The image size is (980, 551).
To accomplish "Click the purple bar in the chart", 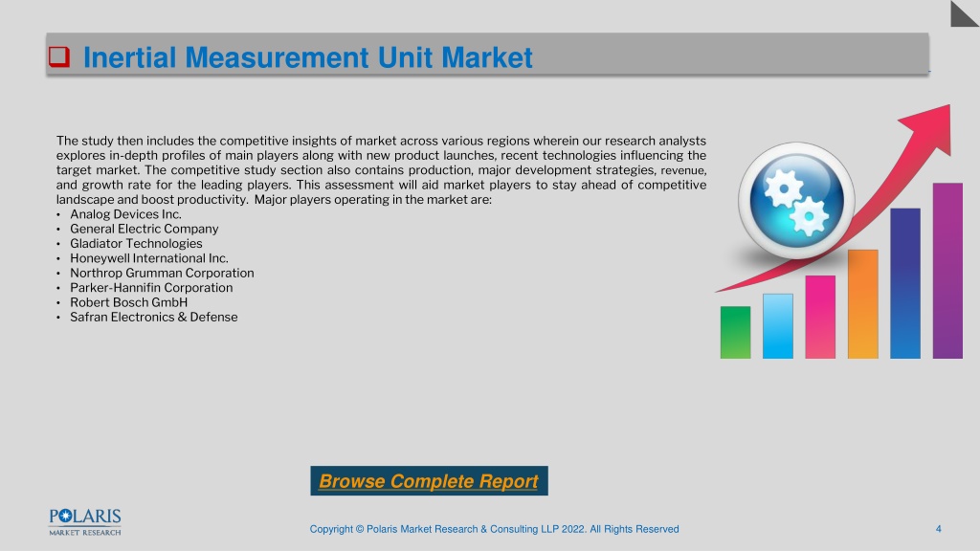I will [948, 271].
